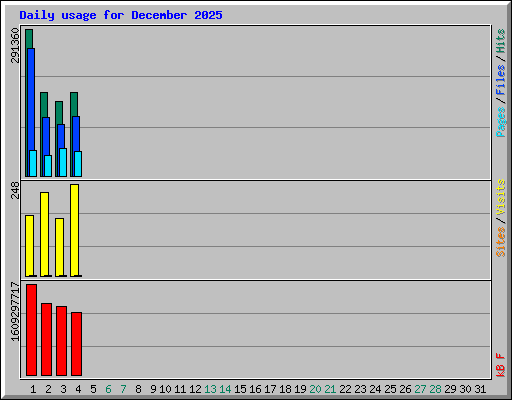Click day 5 on the x-axis

(x=93, y=389)
